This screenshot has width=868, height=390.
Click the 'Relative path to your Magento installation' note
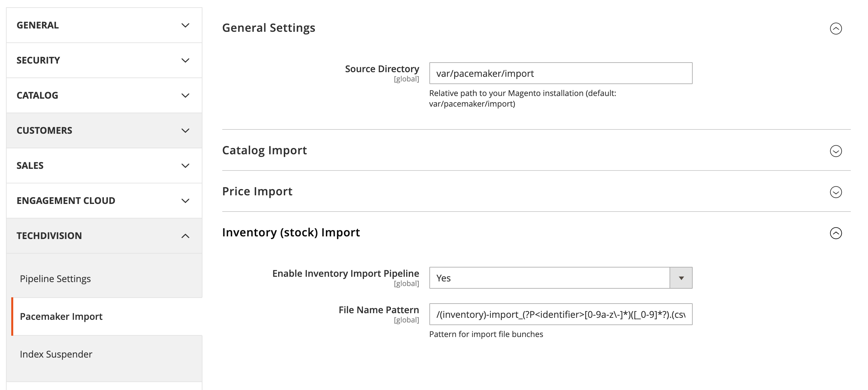click(522, 99)
